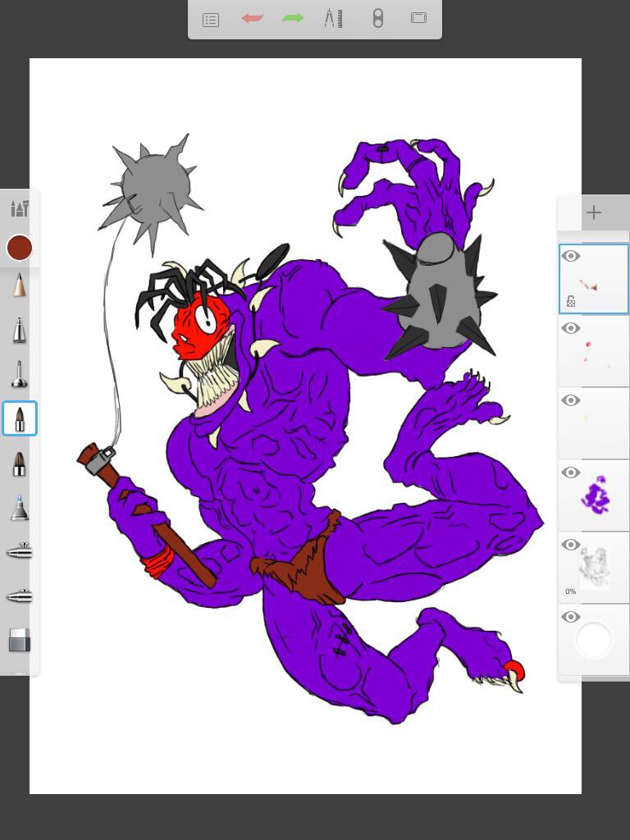Select the silver technical pen brush
Screen dimensions: 630x840
[20, 330]
